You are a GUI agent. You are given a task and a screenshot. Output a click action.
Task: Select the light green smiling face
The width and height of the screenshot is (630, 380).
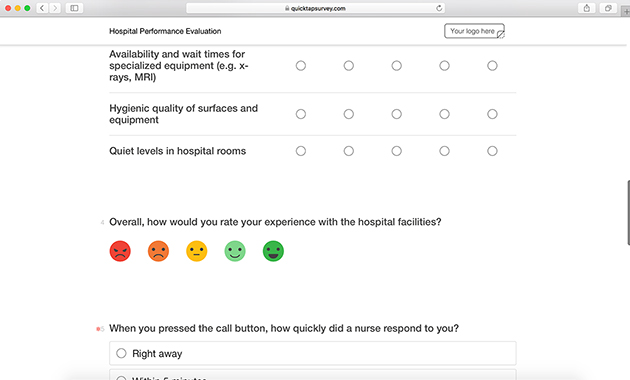pyautogui.click(x=235, y=251)
